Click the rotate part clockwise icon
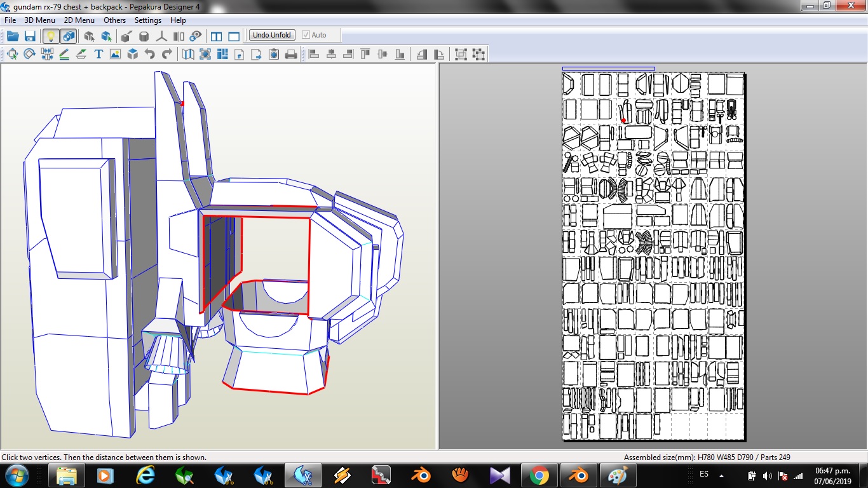 click(438, 54)
